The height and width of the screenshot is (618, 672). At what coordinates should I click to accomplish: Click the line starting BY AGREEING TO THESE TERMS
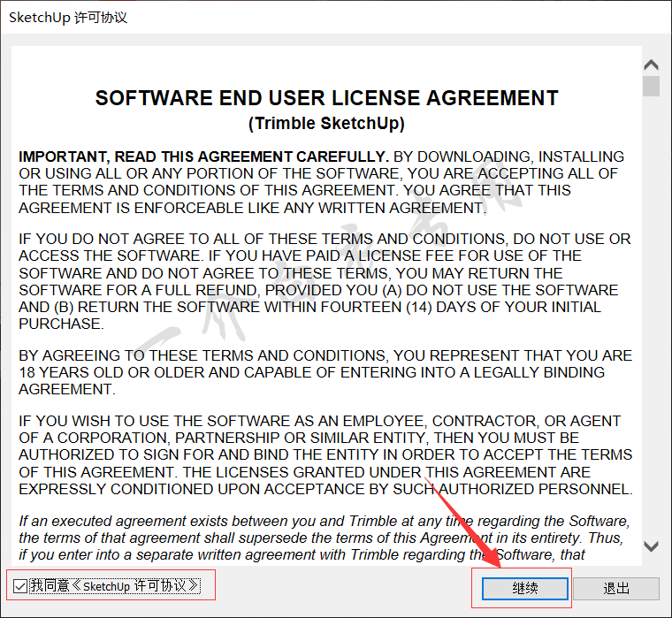[325, 355]
